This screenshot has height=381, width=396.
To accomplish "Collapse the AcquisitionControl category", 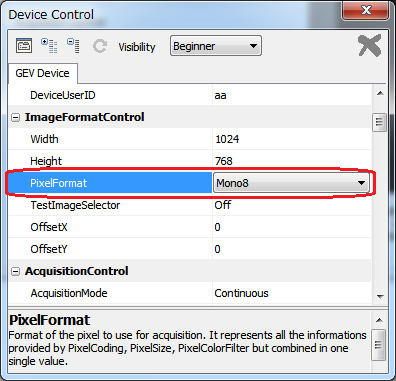I will 15,271.
